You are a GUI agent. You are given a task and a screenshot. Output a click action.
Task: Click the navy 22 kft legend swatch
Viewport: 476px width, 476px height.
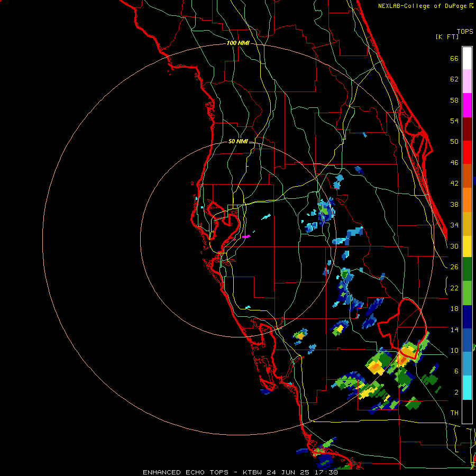467,317
